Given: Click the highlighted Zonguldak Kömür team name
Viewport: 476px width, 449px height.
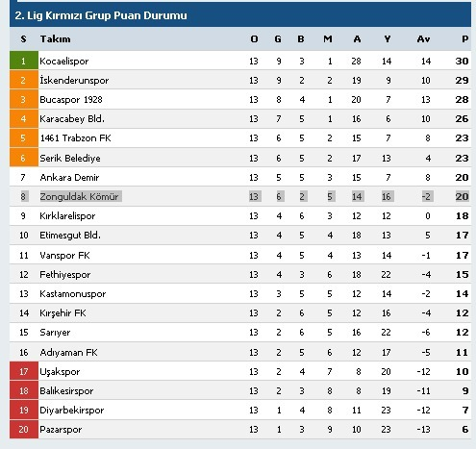Looking at the screenshot, I should point(79,196).
